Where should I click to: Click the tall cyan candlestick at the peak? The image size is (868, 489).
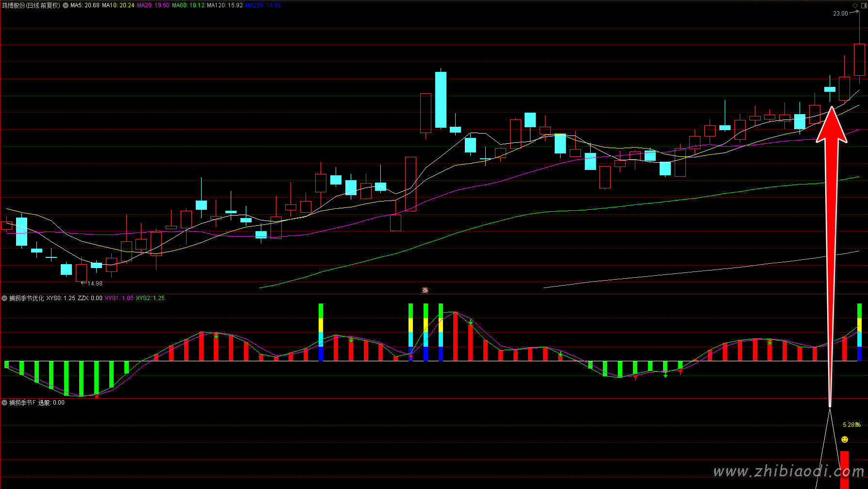pos(441,100)
